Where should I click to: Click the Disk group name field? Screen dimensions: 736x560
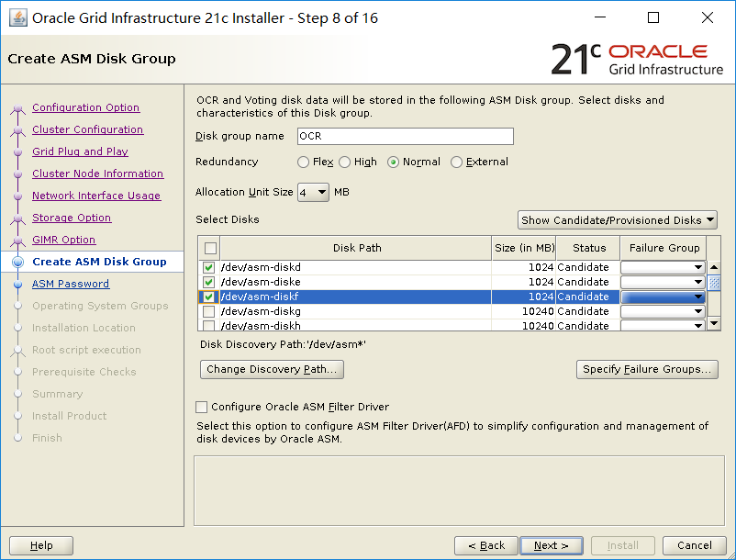pos(406,136)
